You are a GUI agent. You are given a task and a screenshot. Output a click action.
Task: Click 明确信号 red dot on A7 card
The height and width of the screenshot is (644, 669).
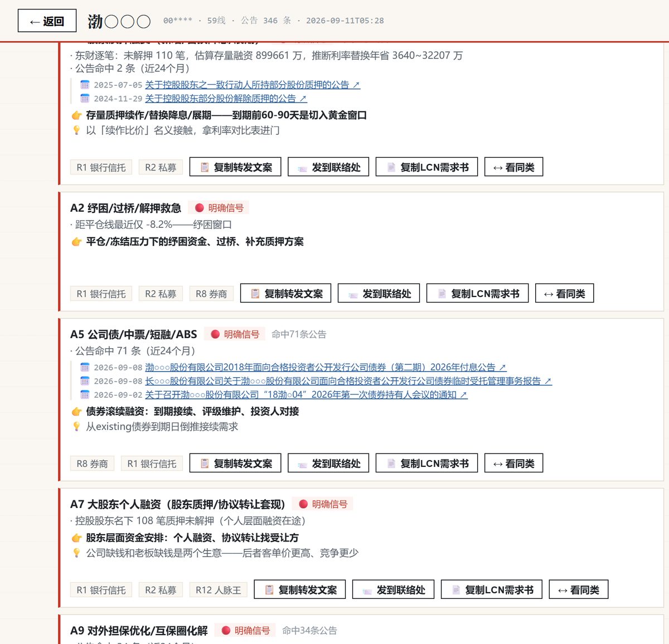[x=303, y=504]
